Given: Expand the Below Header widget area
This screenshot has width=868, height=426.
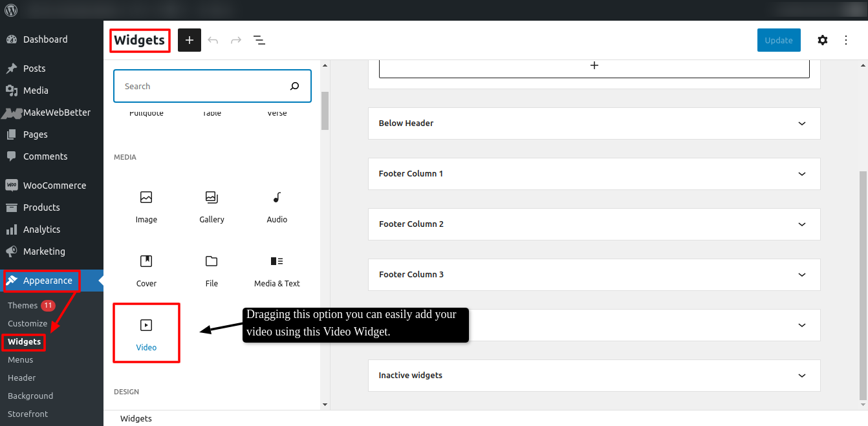Looking at the screenshot, I should pos(594,123).
